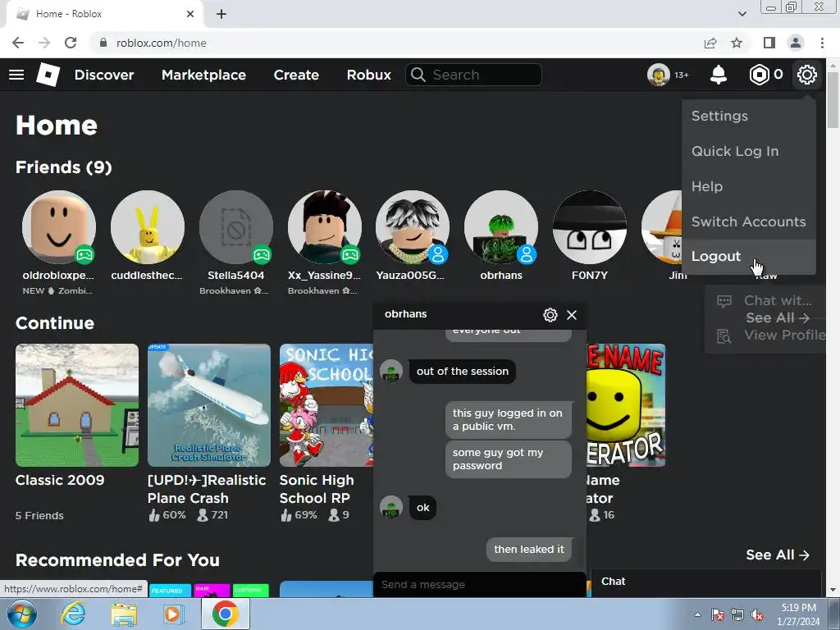Expand the Chat bar
This screenshot has height=630, width=840.
(706, 582)
